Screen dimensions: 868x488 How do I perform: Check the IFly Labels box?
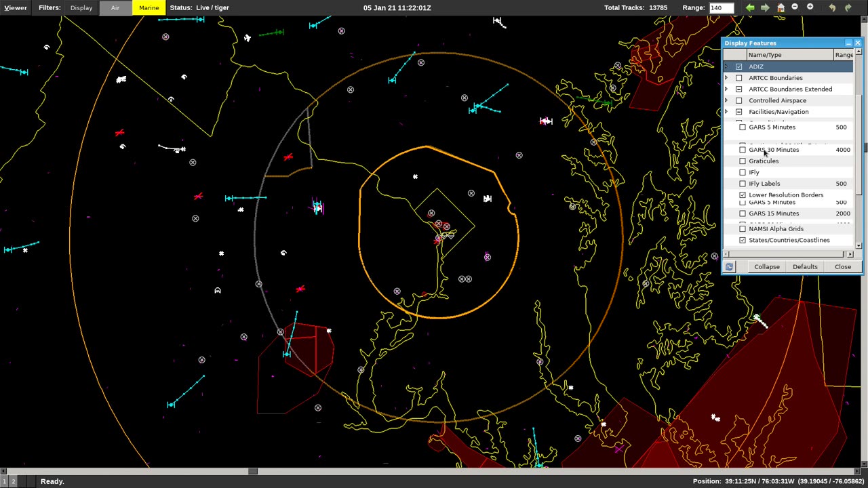coord(743,184)
